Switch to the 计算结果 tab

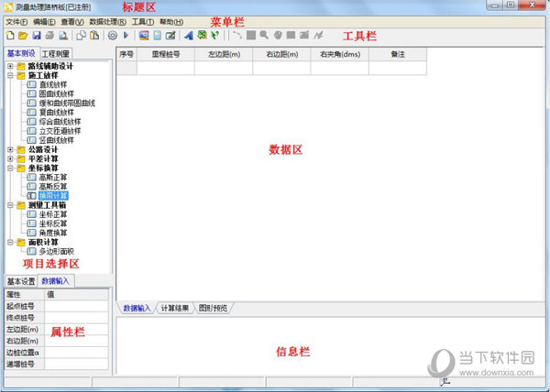[x=175, y=309]
